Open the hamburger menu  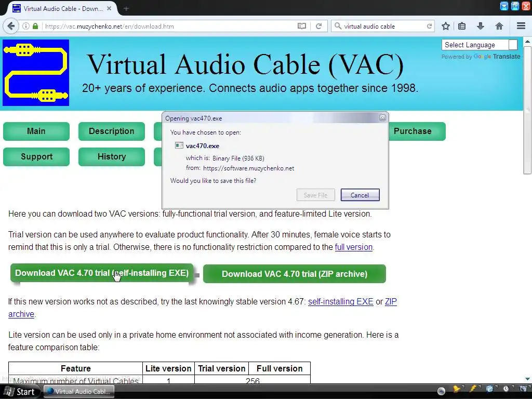521,26
